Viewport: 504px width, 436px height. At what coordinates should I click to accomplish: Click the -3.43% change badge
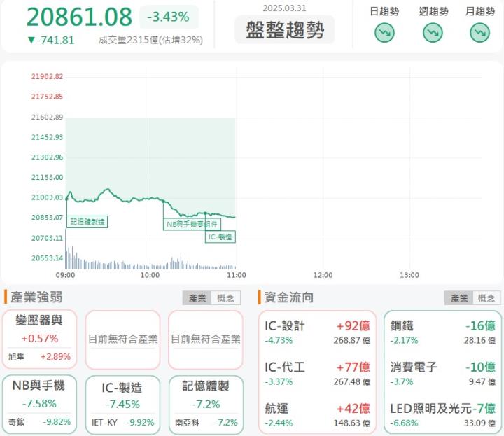click(x=169, y=17)
